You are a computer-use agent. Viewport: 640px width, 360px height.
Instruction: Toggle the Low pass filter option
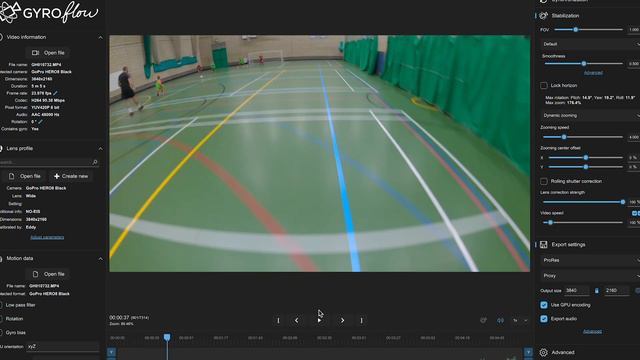click(x=18, y=305)
